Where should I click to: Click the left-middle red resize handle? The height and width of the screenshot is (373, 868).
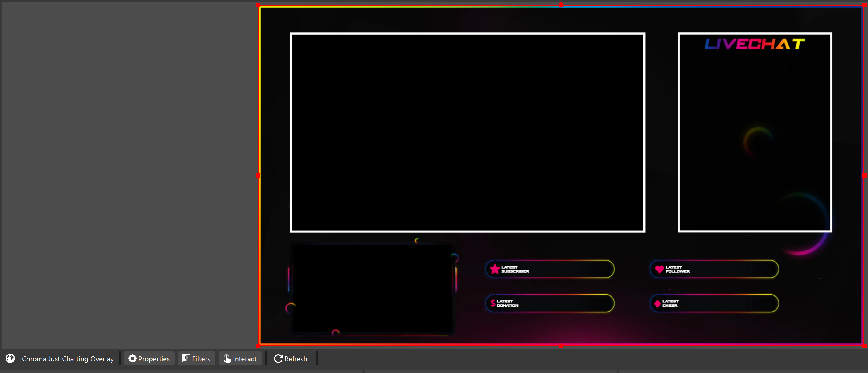pos(258,175)
